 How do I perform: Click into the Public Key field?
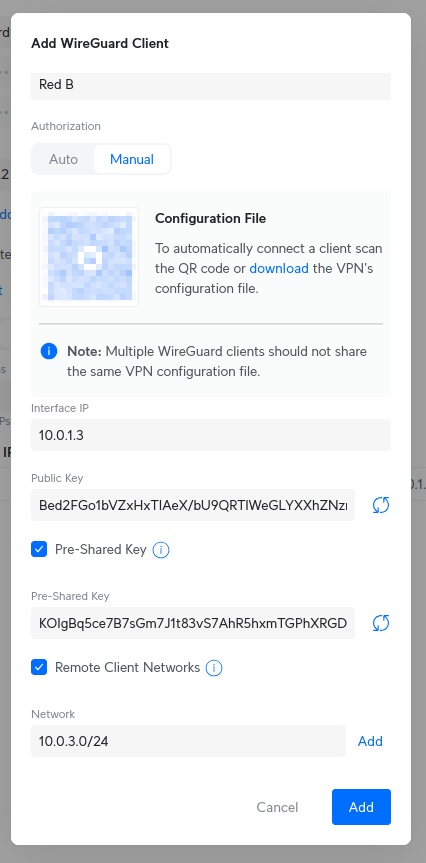pos(193,505)
